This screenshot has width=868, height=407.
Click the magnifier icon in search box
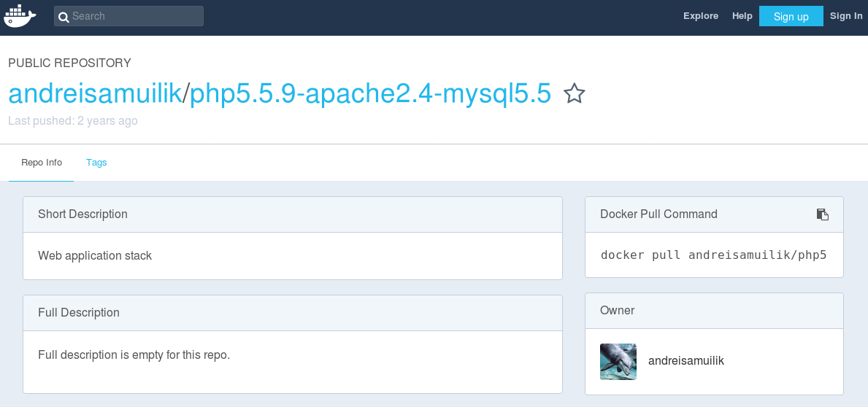point(64,17)
